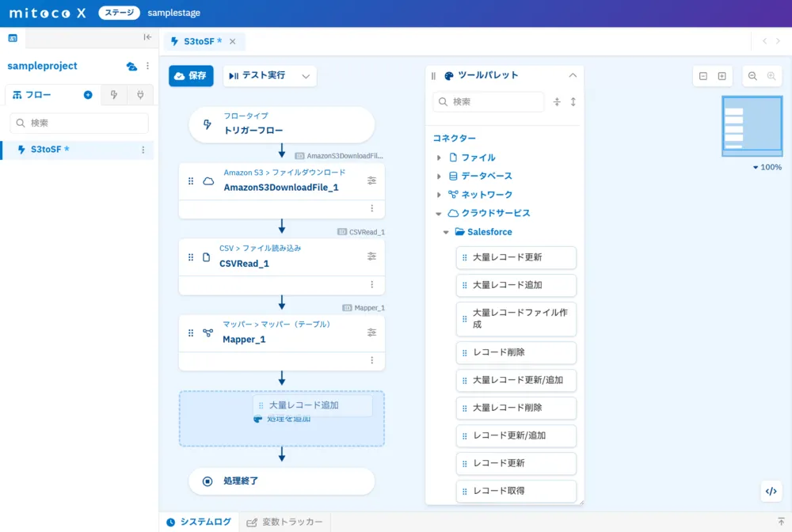The height and width of the screenshot is (532, 792).
Task: Collapse the left flow sidebar
Action: coord(146,37)
